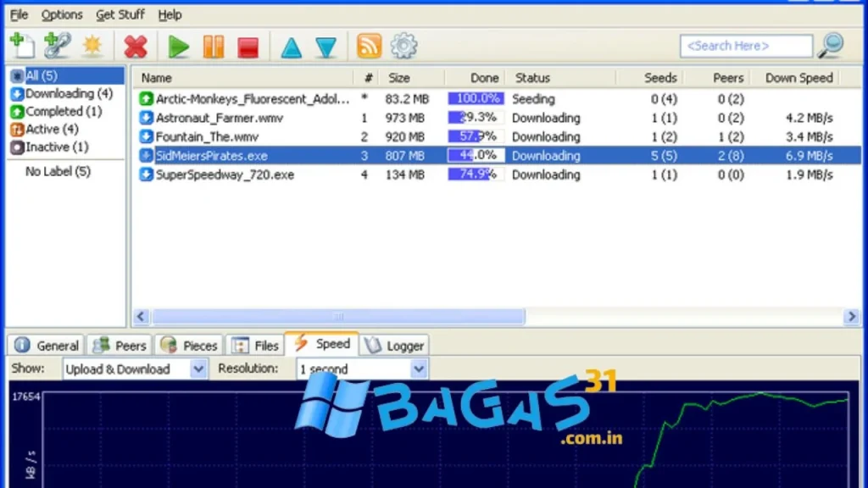The height and width of the screenshot is (488, 868).
Task: Switch to the Files tab
Action: 254,346
